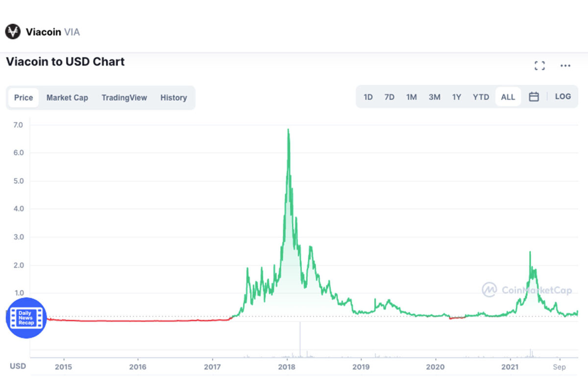The width and height of the screenshot is (588, 392).
Task: Select the ALL time range
Action: pyautogui.click(x=508, y=97)
